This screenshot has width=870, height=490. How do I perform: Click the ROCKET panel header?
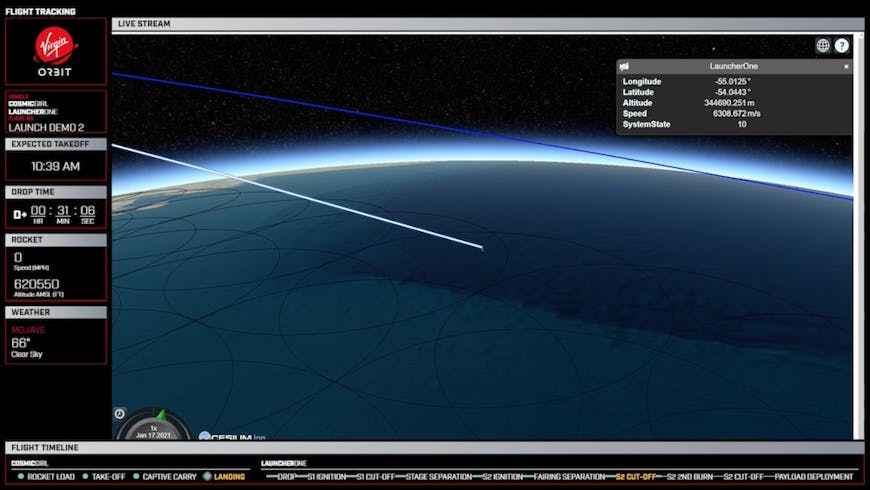coord(55,240)
